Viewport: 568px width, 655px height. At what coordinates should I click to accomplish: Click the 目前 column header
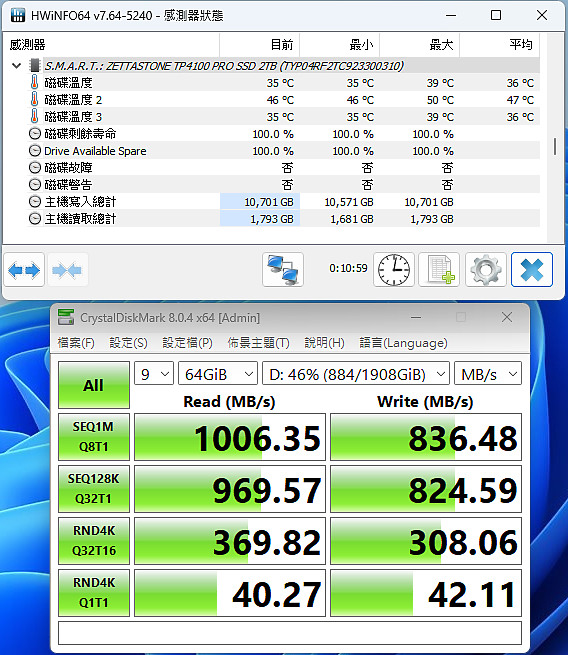(259, 45)
